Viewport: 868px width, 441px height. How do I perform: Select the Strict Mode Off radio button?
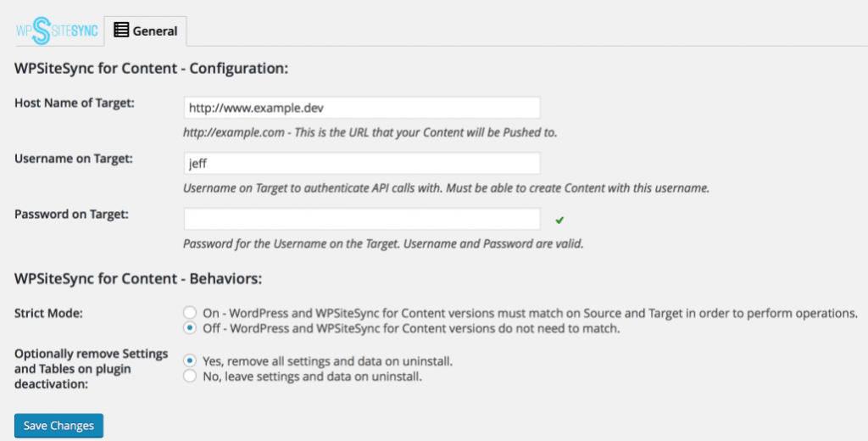coord(190,328)
